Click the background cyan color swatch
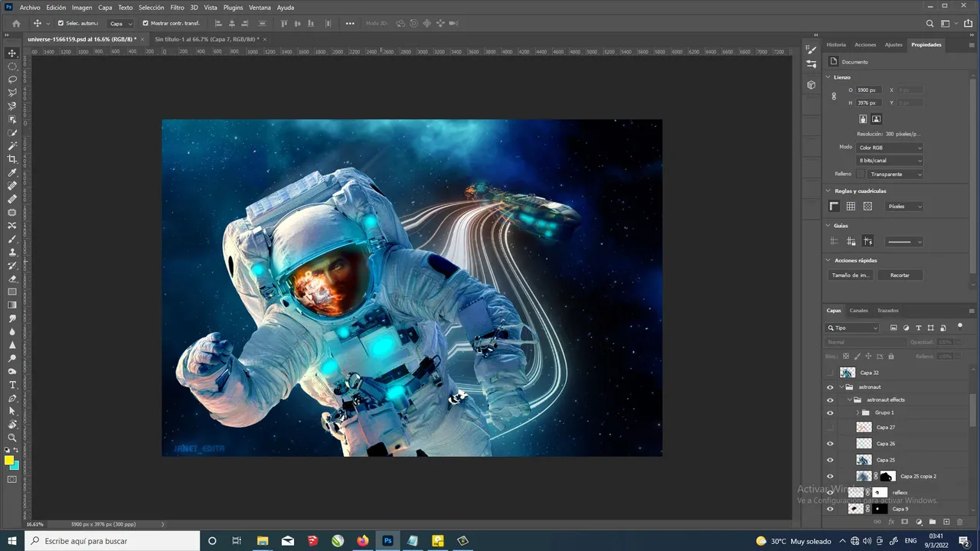980x551 pixels. point(15,465)
